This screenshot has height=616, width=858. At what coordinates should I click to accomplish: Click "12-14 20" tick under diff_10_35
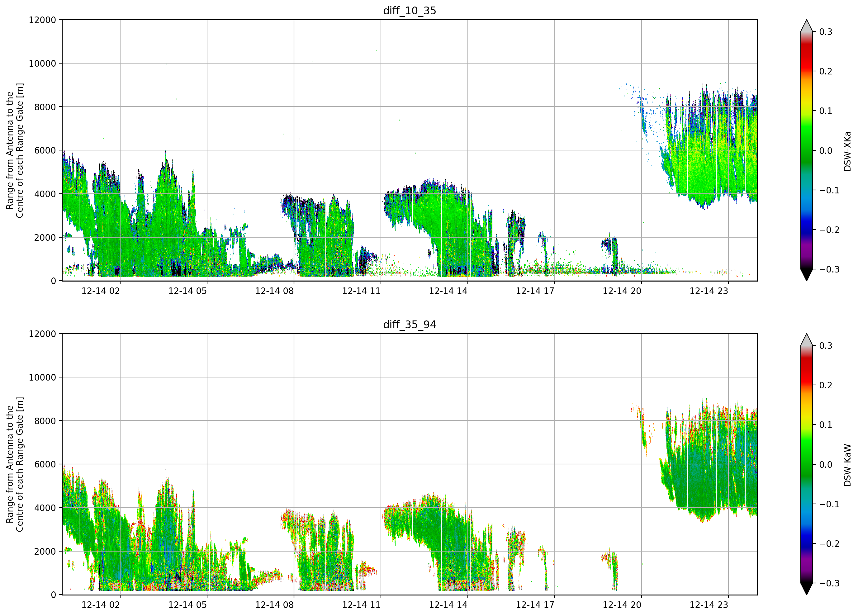622,291
